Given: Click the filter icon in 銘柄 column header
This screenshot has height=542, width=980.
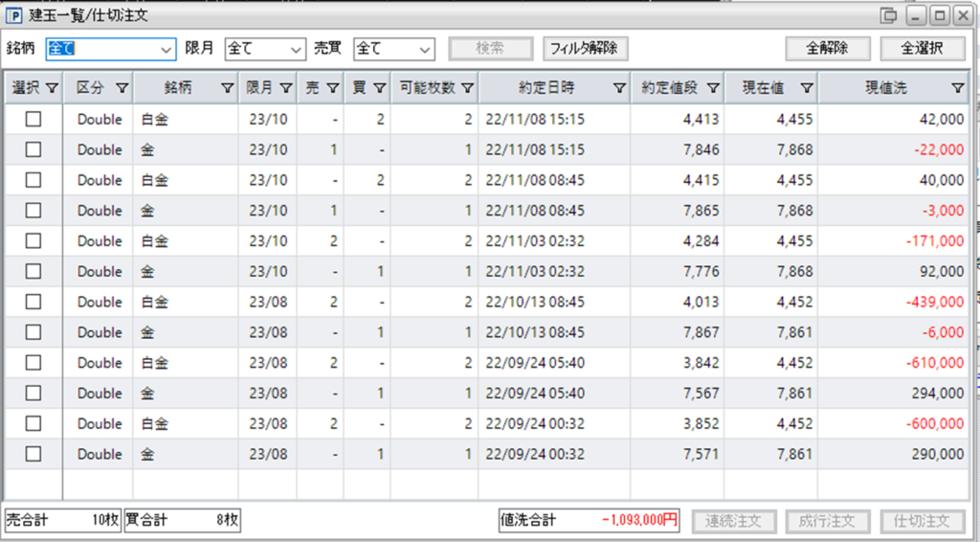Looking at the screenshot, I should point(228,88).
